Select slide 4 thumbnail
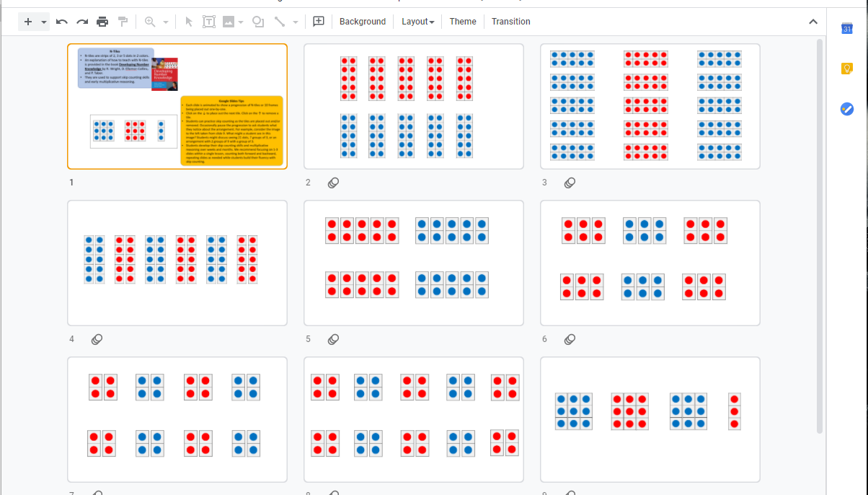 click(x=177, y=263)
